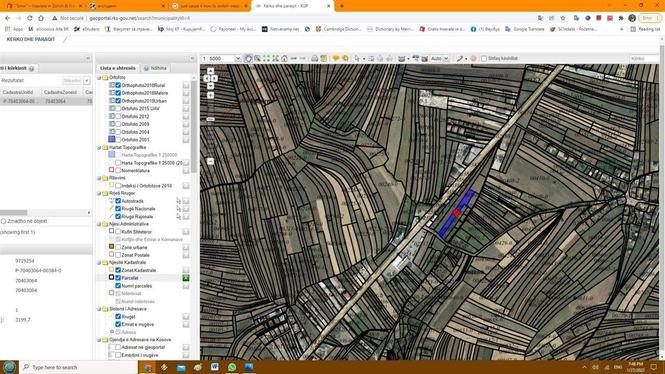Open the map scale 1:5000 dropdown
The height and width of the screenshot is (374, 665).
tap(238, 59)
